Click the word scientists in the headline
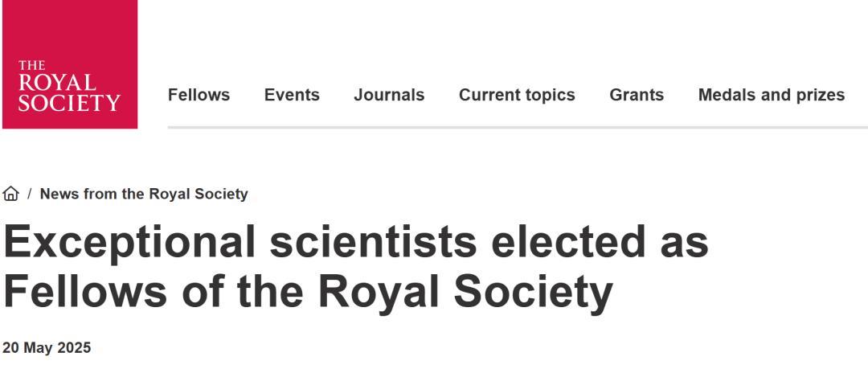This screenshot has width=868, height=373. pyautogui.click(x=374, y=243)
